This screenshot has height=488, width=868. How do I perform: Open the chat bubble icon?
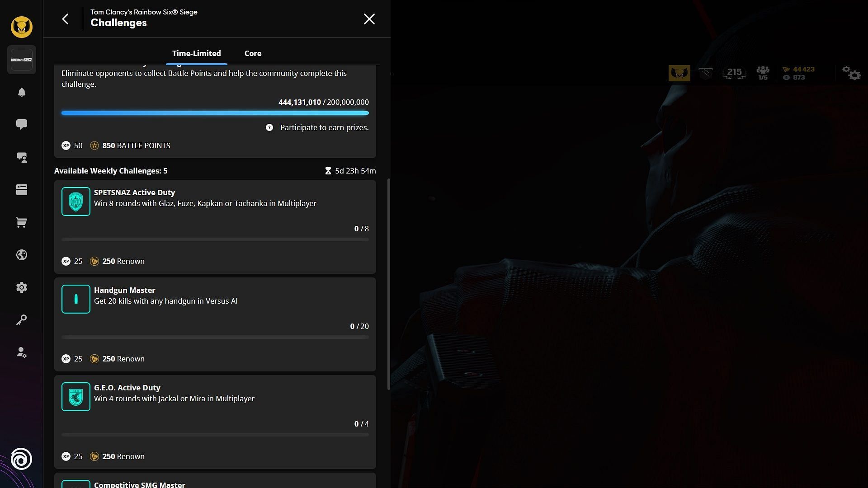point(21,124)
